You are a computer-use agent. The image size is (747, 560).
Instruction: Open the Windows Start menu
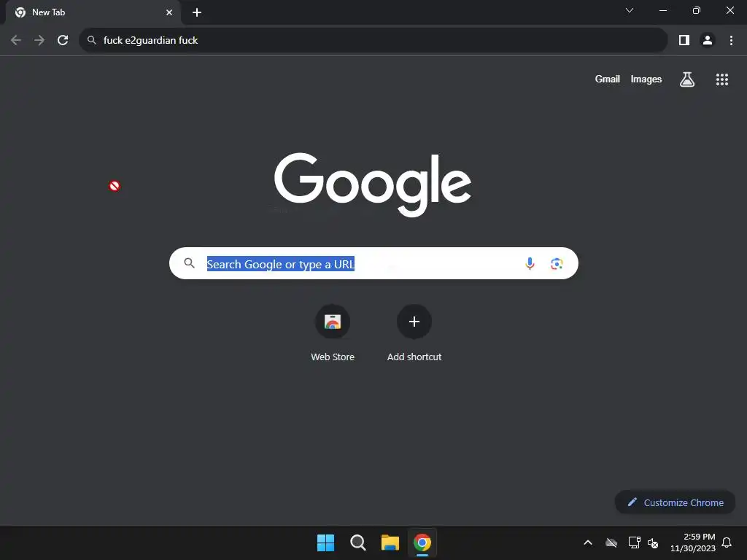coord(326,542)
